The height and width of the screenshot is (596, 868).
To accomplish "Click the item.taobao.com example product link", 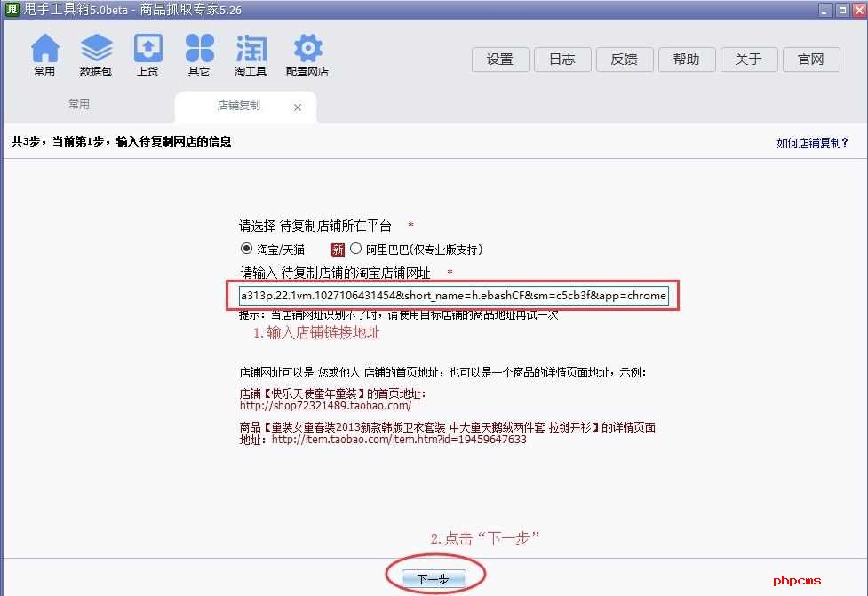I will click(399, 440).
